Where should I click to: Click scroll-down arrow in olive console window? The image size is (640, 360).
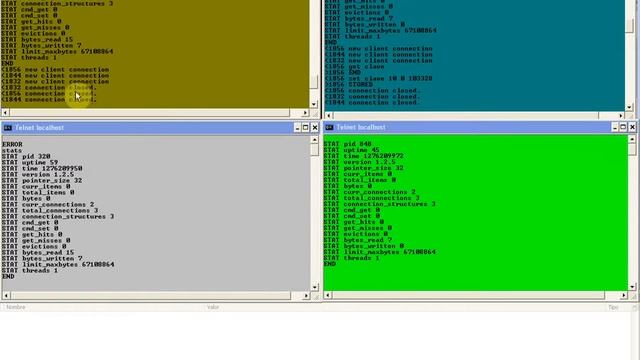(x=314, y=104)
